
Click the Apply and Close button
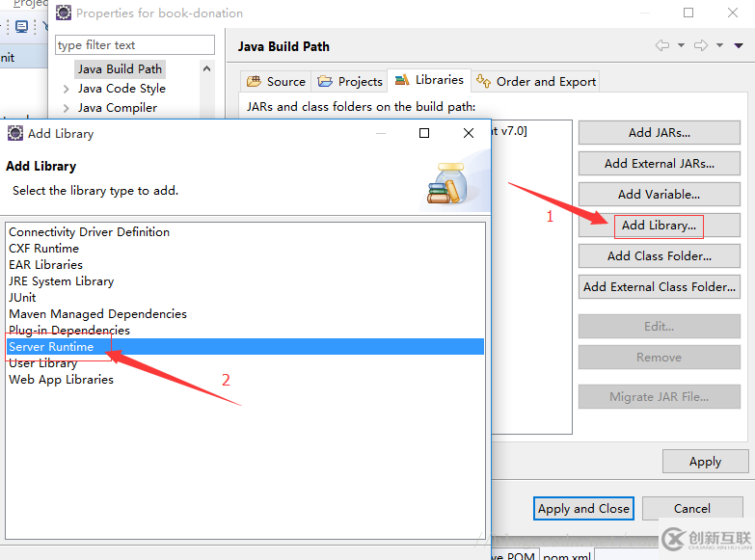[583, 509]
